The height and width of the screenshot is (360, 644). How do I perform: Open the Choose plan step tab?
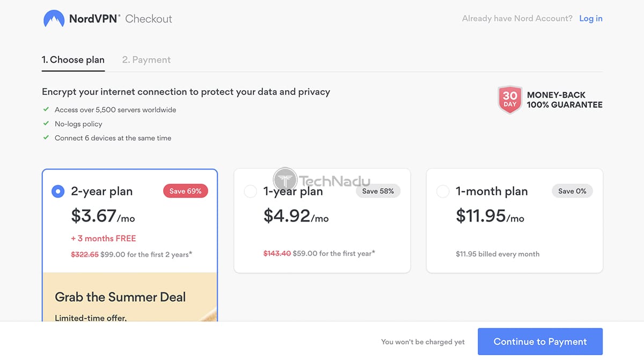point(73,60)
